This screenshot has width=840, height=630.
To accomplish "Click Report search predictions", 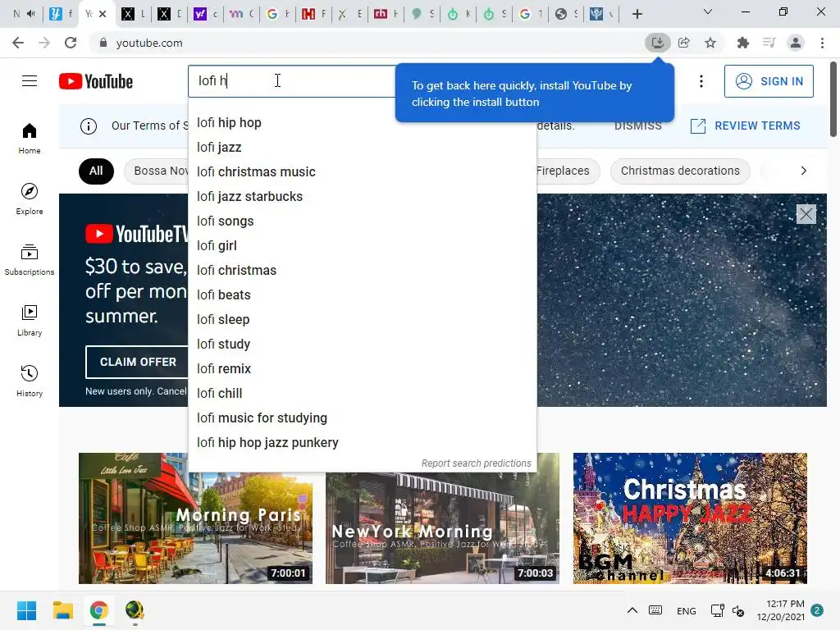I will point(476,463).
